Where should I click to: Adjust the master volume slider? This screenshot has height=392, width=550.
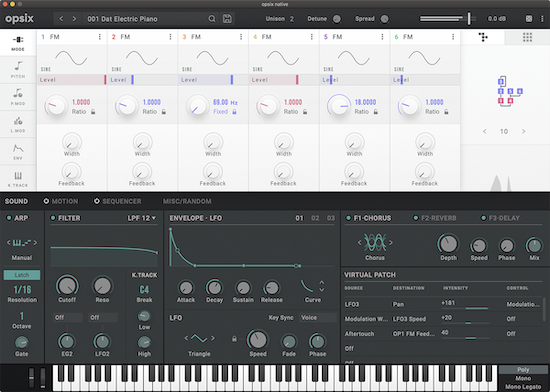pyautogui.click(x=448, y=19)
